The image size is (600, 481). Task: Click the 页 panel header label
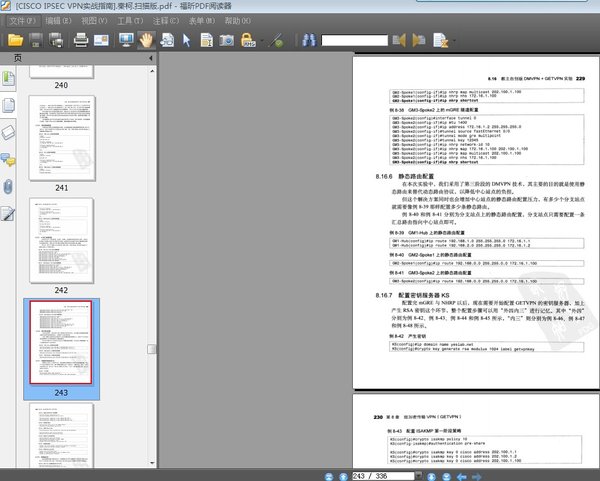(x=18, y=58)
